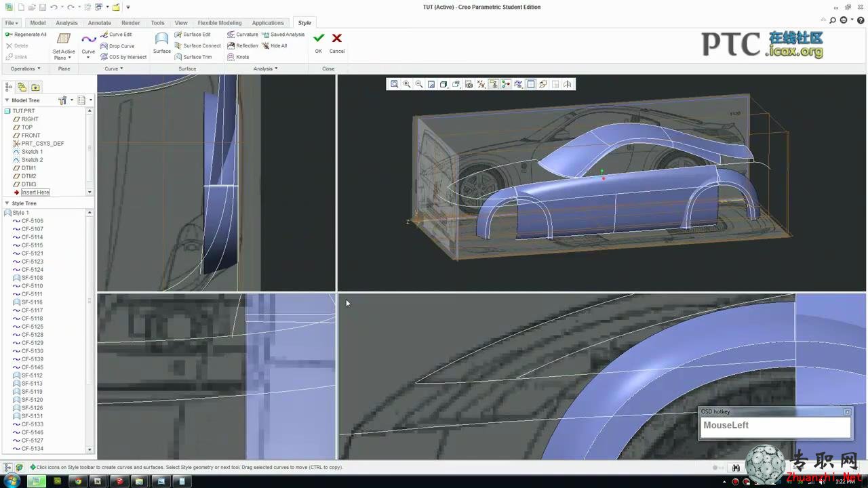The width and height of the screenshot is (868, 488).
Task: Expand the Operations group dropdown
Action: [x=25, y=68]
